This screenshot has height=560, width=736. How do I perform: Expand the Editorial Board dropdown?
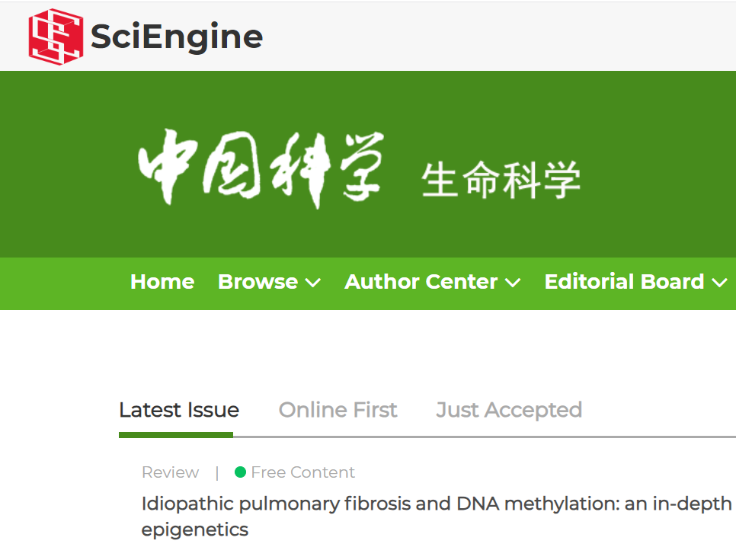635,282
